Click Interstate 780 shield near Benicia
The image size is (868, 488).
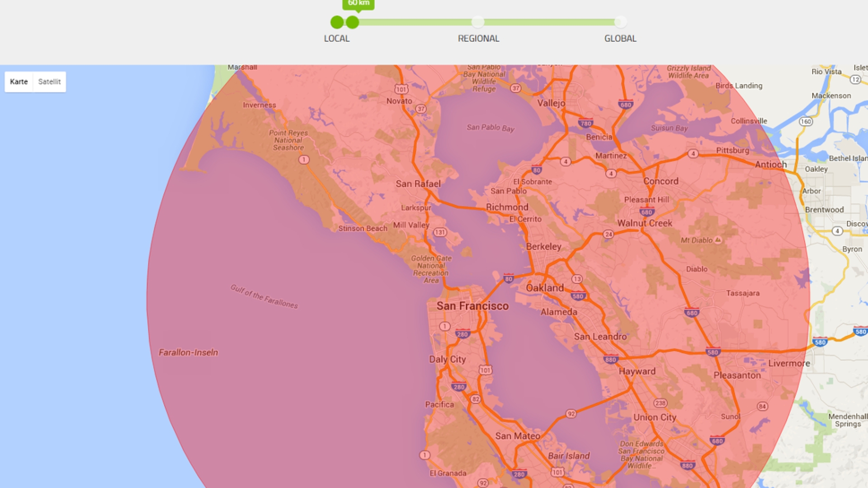coord(586,123)
